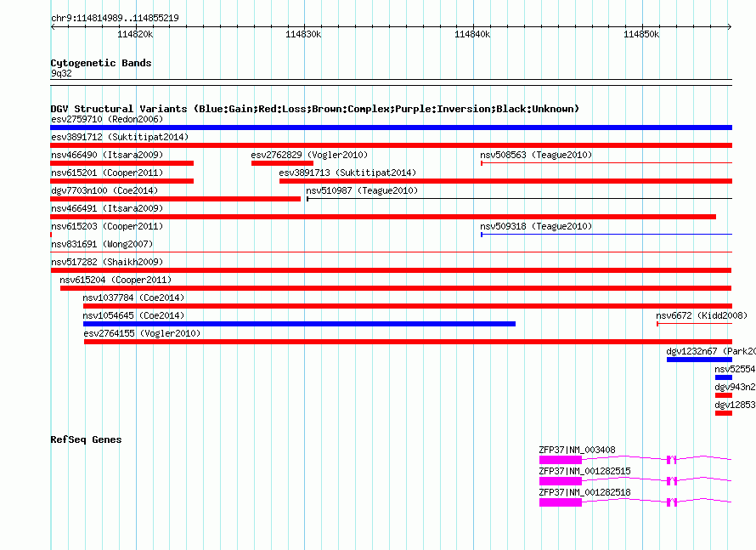
Task: Click the dgv12853 variant label
Action: [735, 405]
